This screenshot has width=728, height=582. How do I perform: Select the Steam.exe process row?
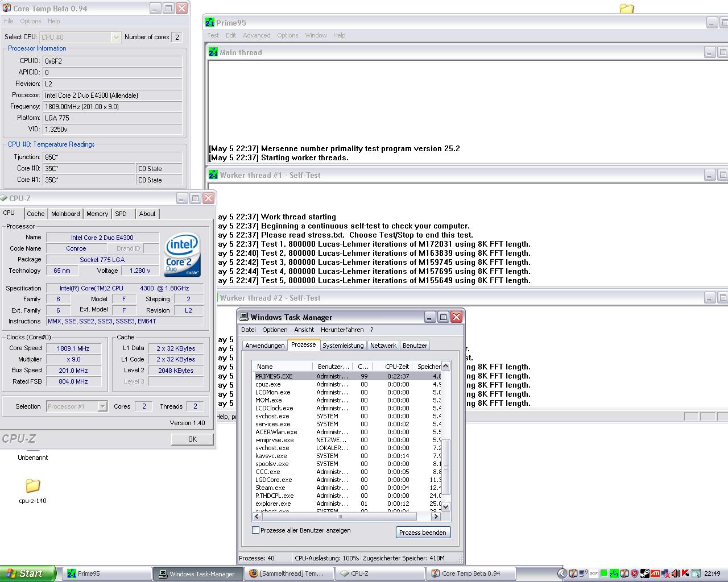point(347,488)
